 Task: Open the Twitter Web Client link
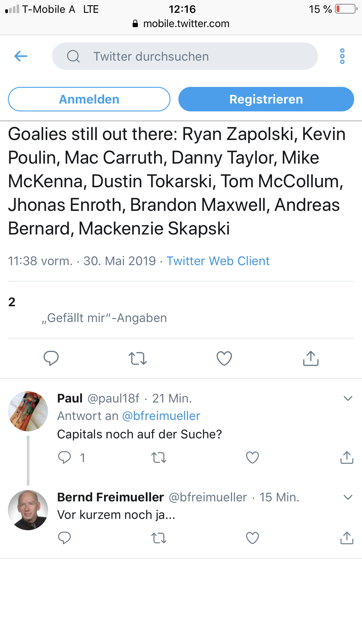coord(218,261)
